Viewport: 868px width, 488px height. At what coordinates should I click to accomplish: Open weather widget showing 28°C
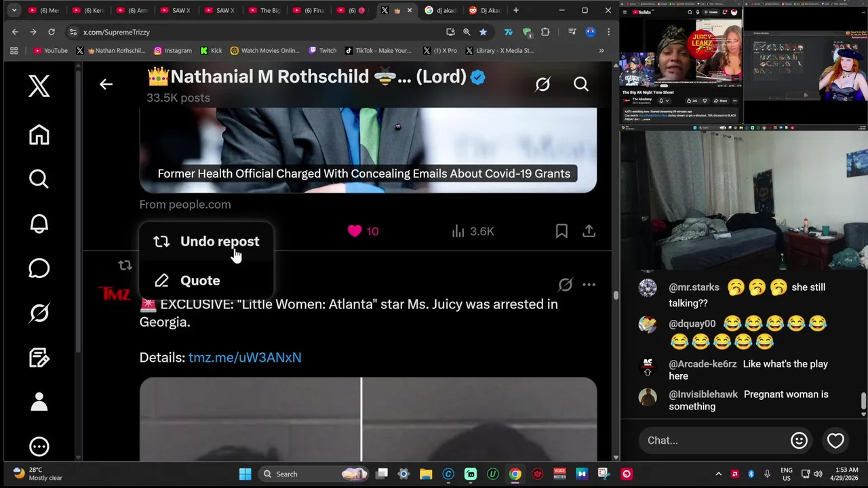37,474
